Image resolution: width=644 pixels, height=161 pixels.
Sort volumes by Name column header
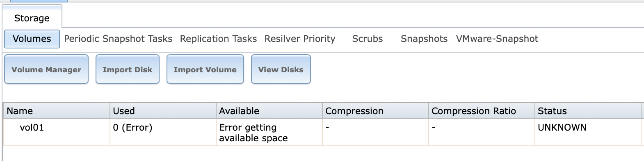click(x=57, y=111)
